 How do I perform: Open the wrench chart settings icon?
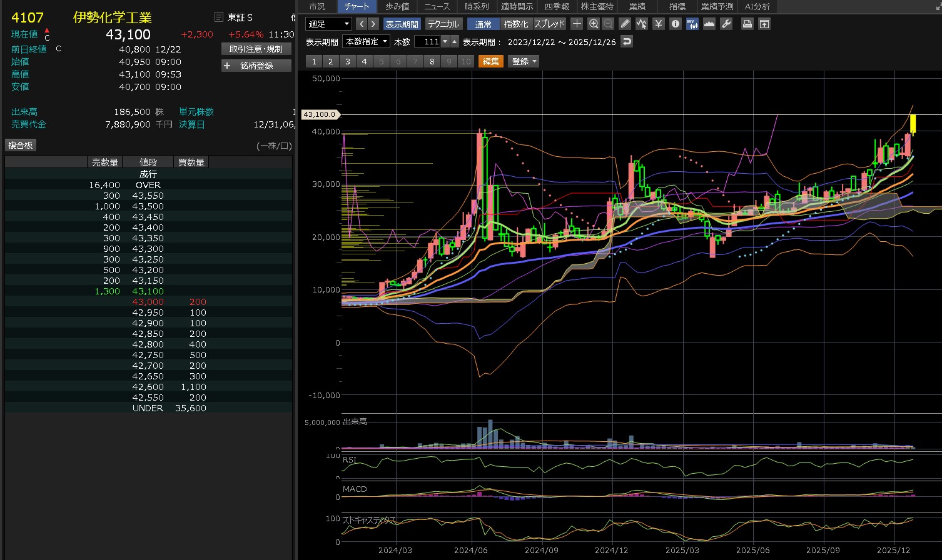[x=726, y=24]
